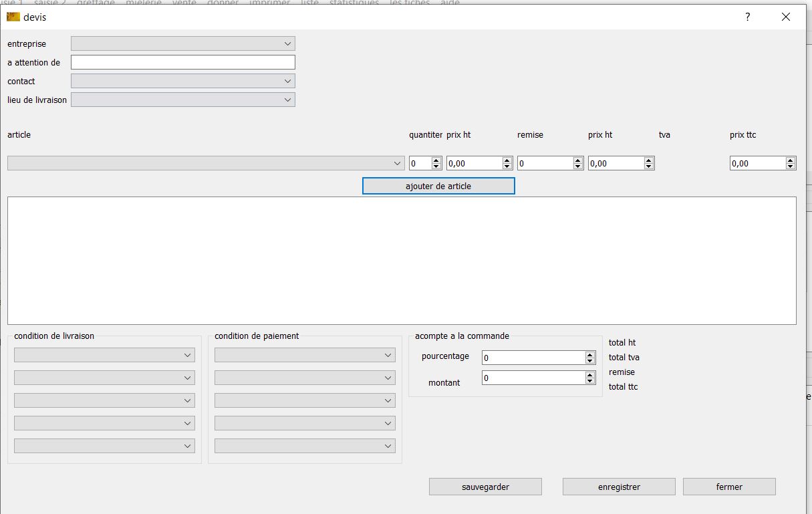Decrease the montant spinner value

pos(590,381)
